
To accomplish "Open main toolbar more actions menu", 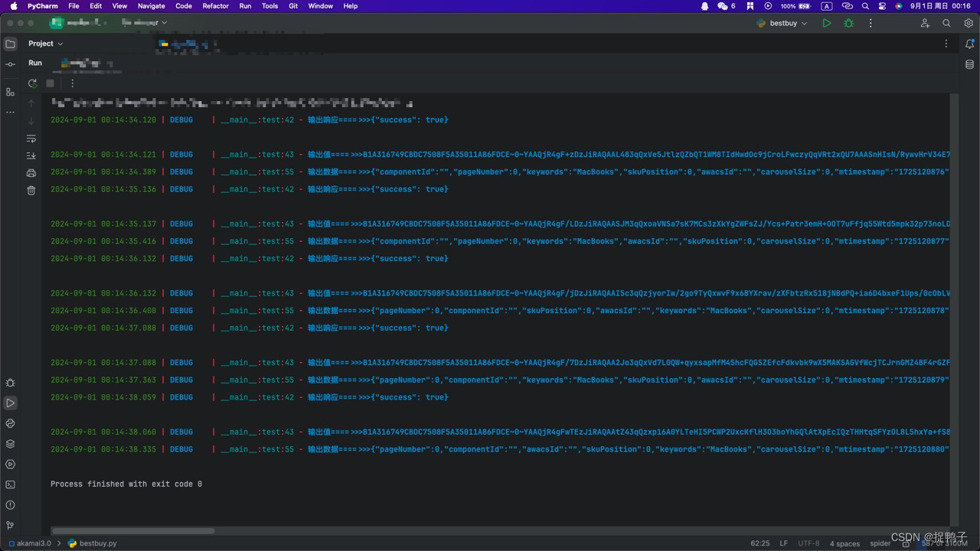I will 871,24.
